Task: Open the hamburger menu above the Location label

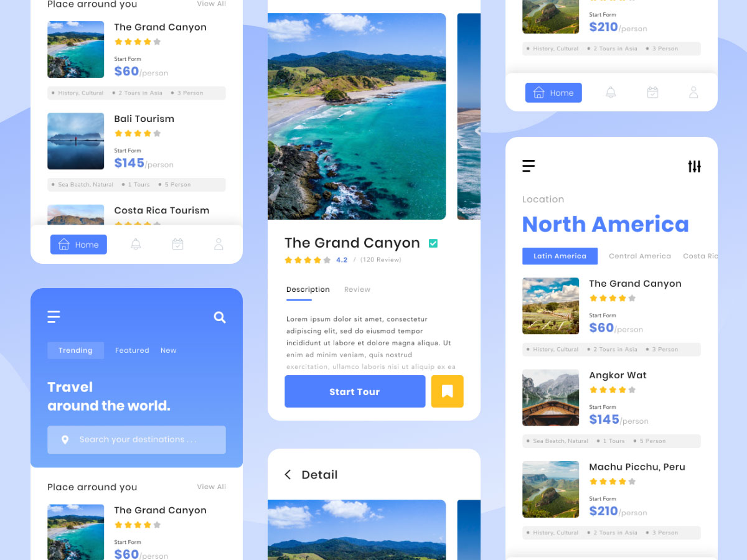Action: click(529, 166)
